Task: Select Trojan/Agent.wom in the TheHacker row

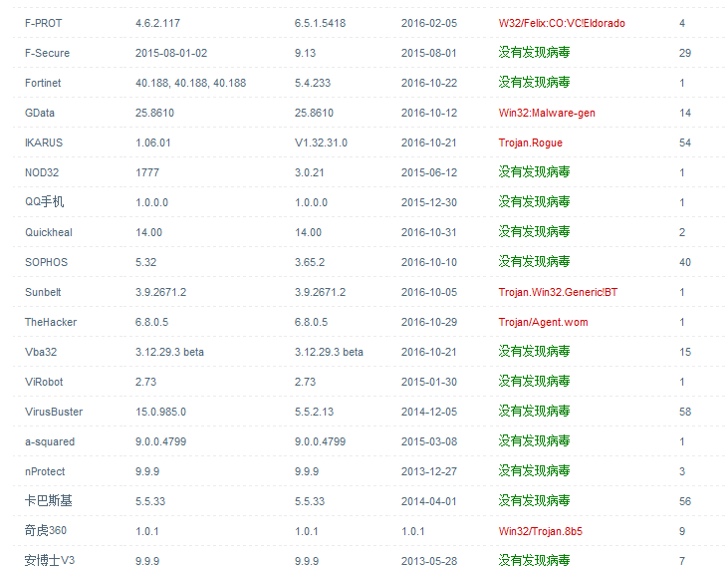Action: tap(543, 322)
